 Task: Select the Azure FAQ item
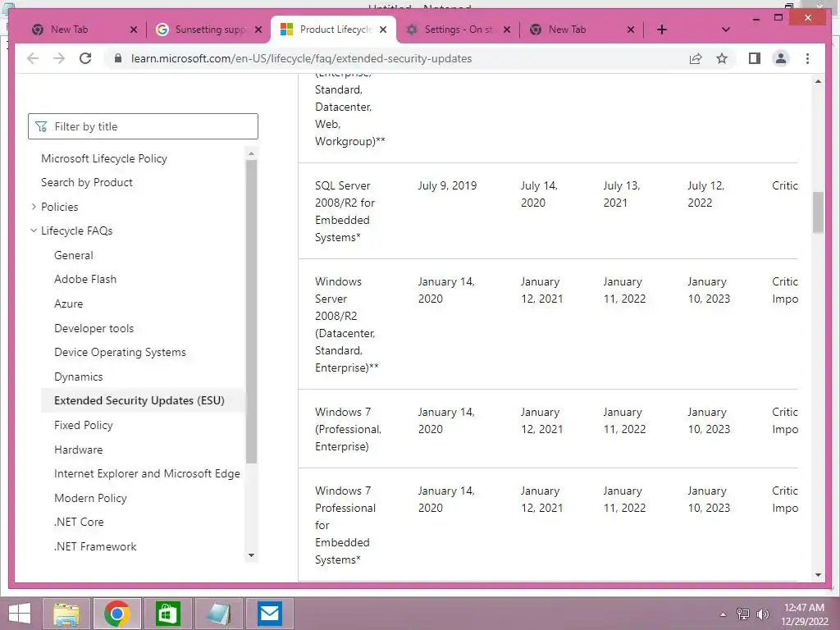point(69,304)
